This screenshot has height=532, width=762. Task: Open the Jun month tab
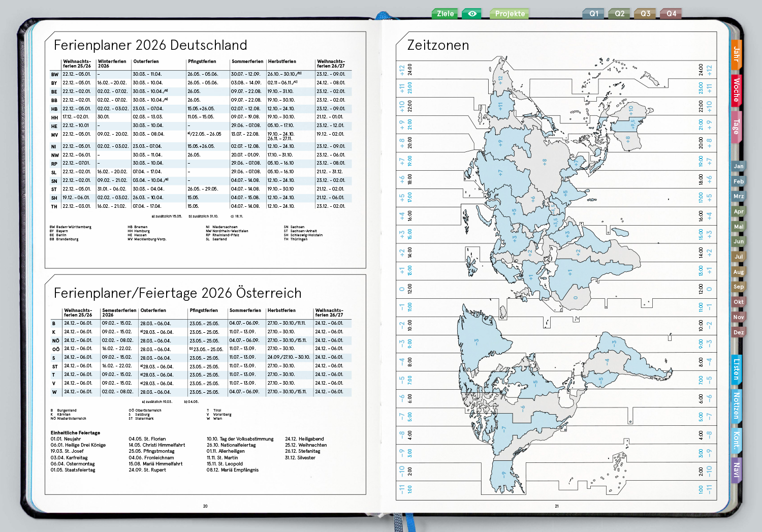[738, 241]
